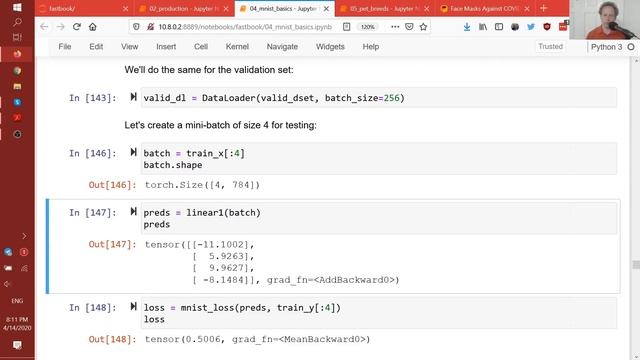Open the ENG language indicator
Screen dimensions: 640x360
tap(17, 301)
